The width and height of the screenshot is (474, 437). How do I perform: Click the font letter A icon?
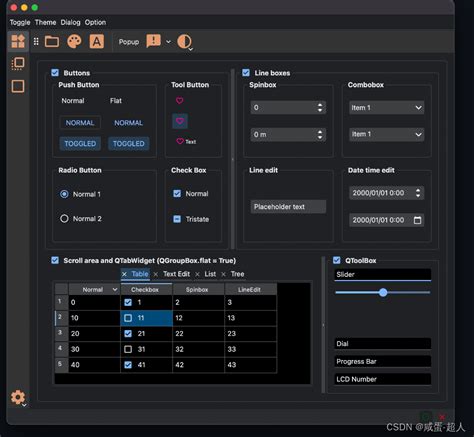point(97,42)
